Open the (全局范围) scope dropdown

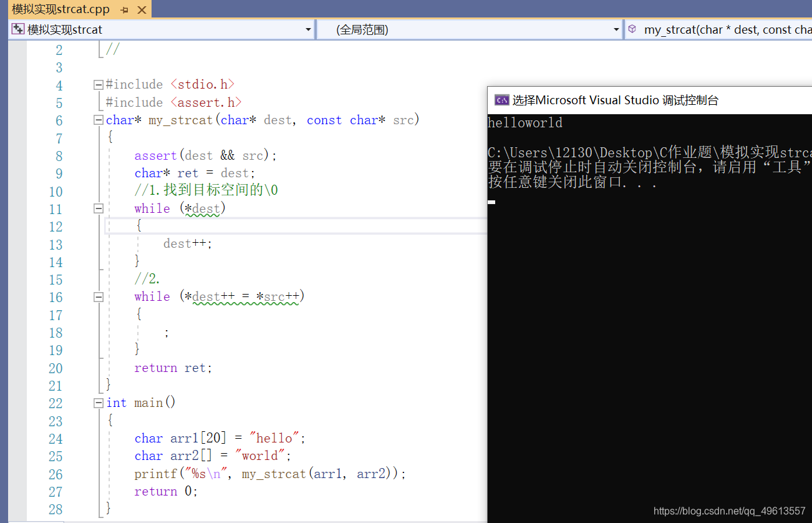471,29
